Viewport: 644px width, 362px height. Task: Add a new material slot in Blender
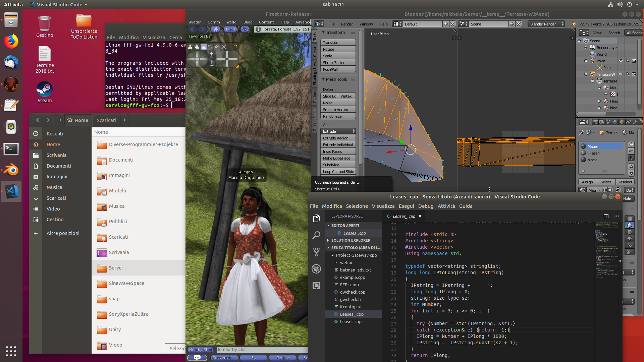point(631,144)
